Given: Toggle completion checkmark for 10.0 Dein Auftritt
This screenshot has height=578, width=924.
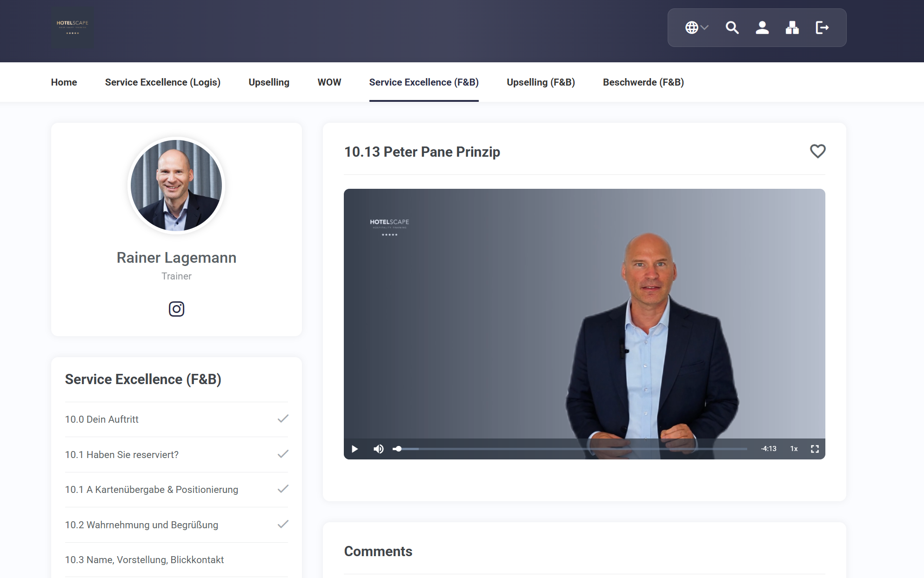Looking at the screenshot, I should [x=282, y=419].
